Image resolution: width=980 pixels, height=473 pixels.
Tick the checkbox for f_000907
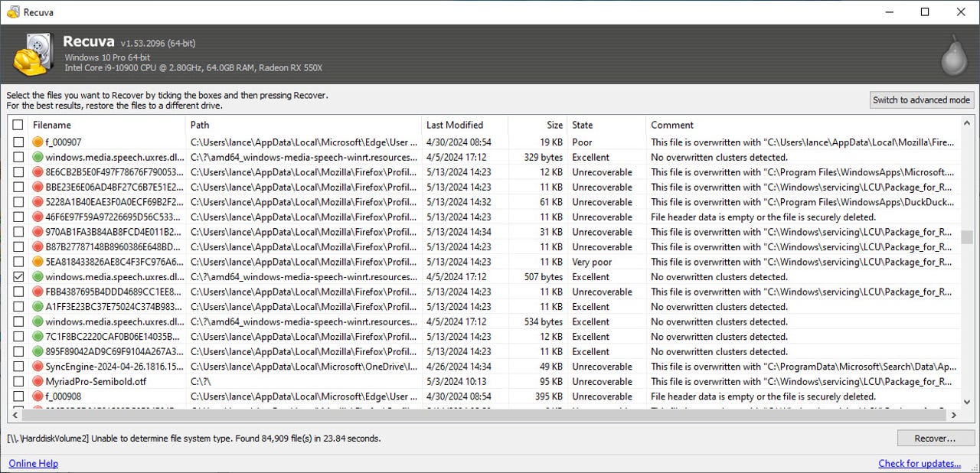[18, 142]
